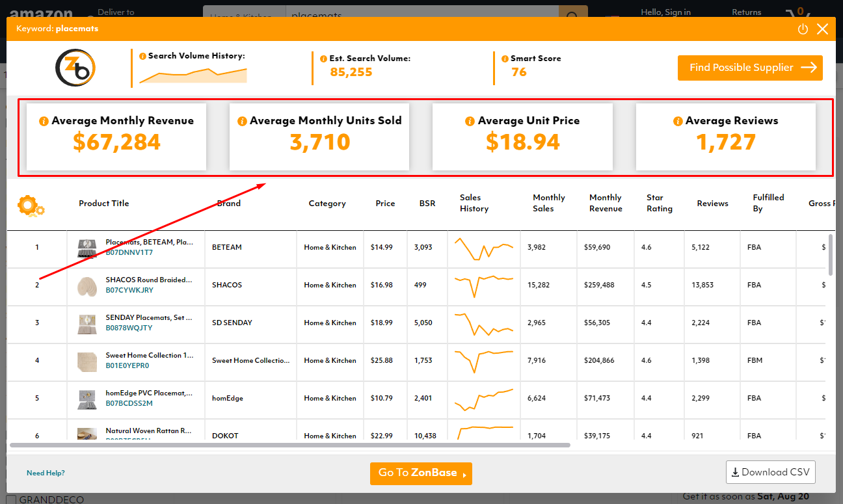
Task: Click Deliver to in Amazon header
Action: 116,12
